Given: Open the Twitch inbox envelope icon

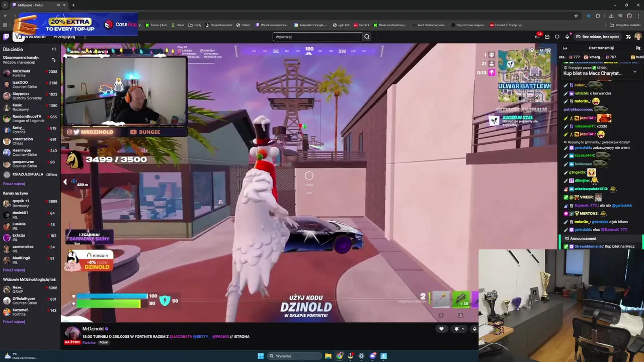Looking at the screenshot, I should click(547, 37).
